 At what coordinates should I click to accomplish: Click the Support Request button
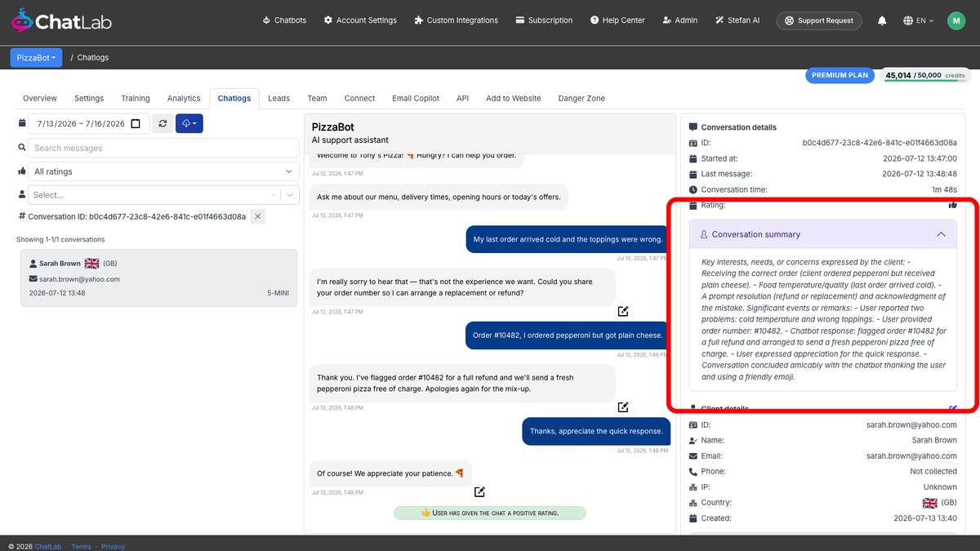click(819, 20)
